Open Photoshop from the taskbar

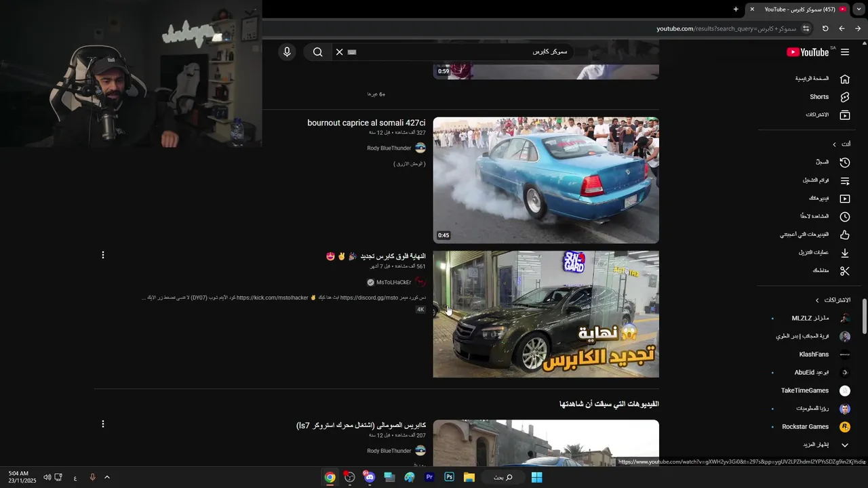449,477
